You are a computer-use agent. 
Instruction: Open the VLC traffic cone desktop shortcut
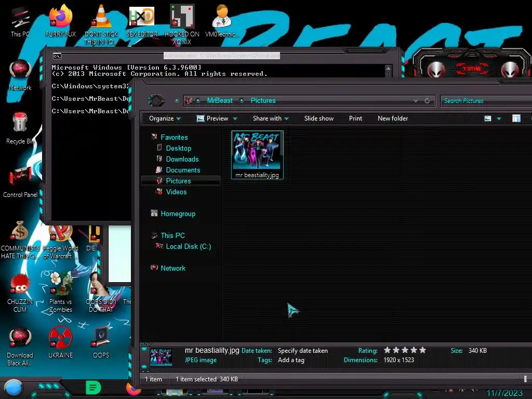[x=101, y=24]
